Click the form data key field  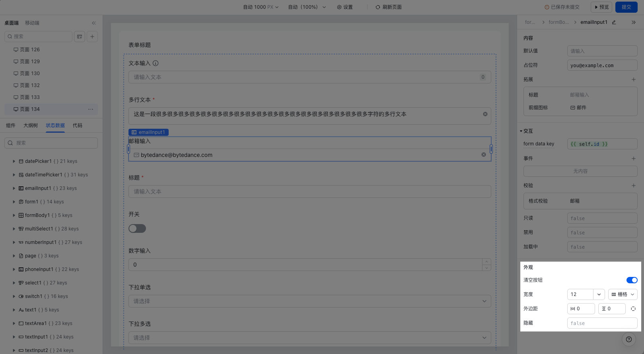point(602,144)
